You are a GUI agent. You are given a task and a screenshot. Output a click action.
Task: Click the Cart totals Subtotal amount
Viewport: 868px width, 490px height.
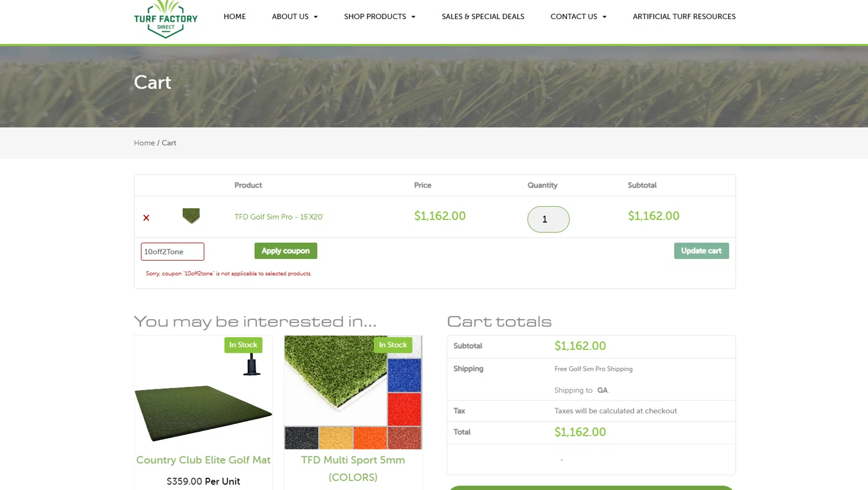pyautogui.click(x=580, y=346)
